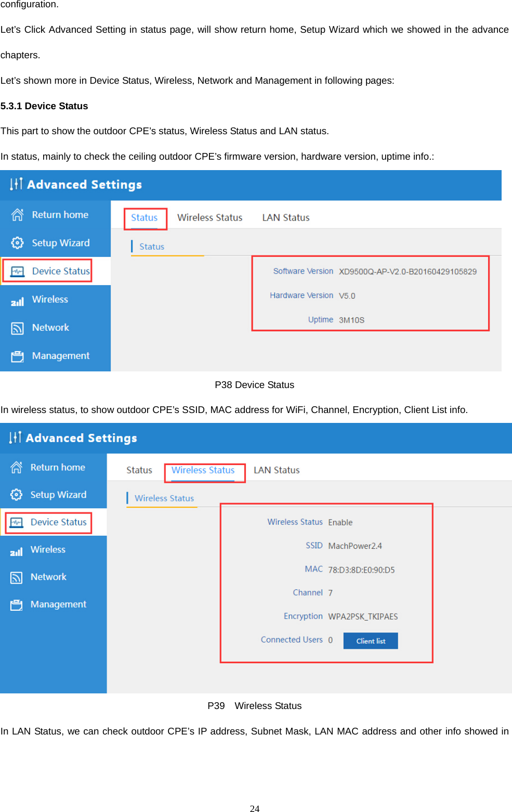Switch to the LAN Status tab
512x812 pixels.
point(277,470)
